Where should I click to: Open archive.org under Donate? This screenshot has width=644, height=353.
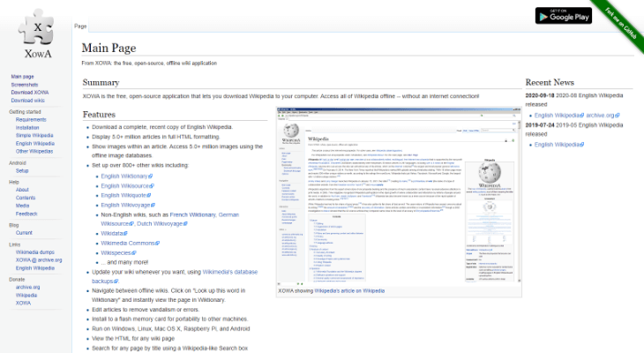coord(28,287)
